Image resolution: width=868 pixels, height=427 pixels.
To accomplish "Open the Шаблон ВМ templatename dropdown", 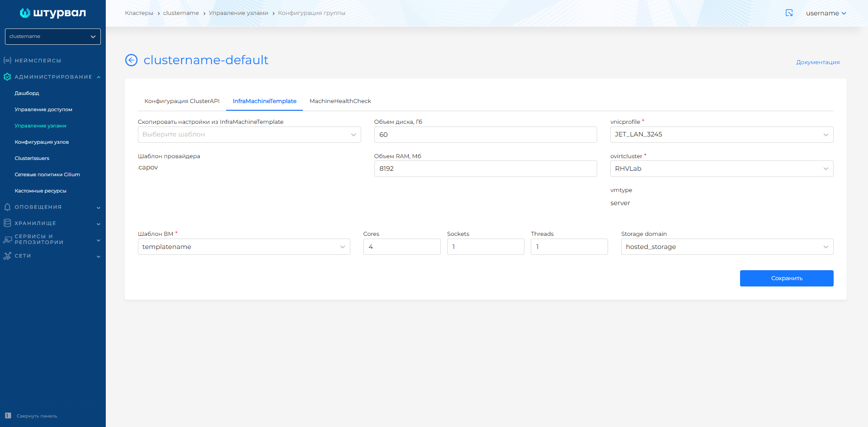I will (244, 247).
